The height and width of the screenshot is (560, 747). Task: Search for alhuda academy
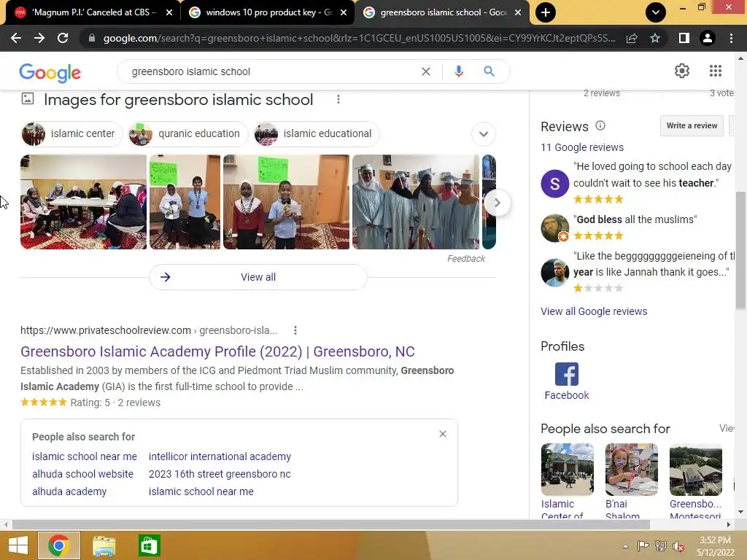[69, 491]
